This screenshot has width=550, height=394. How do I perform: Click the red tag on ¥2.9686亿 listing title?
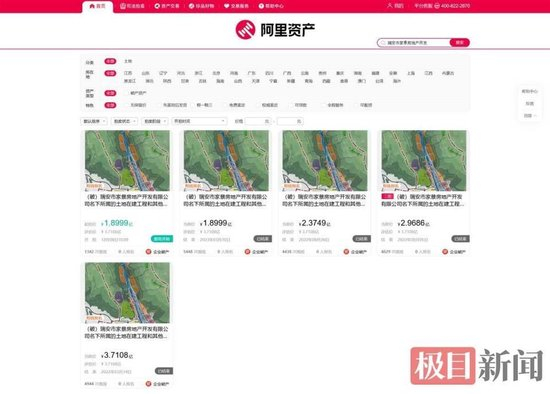pos(388,196)
